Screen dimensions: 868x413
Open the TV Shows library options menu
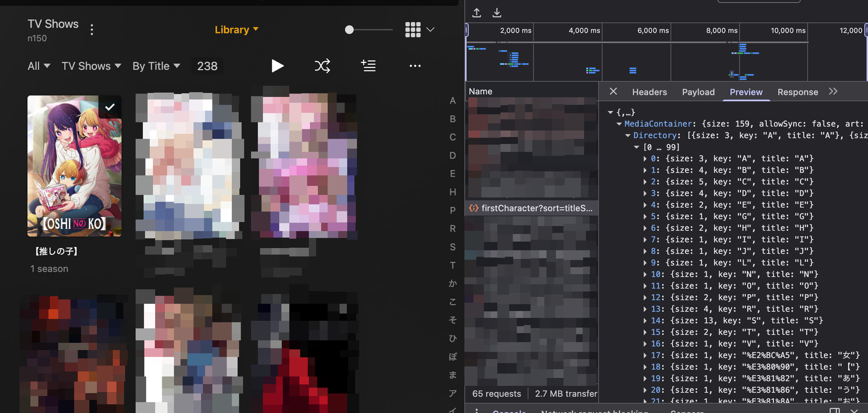[92, 30]
